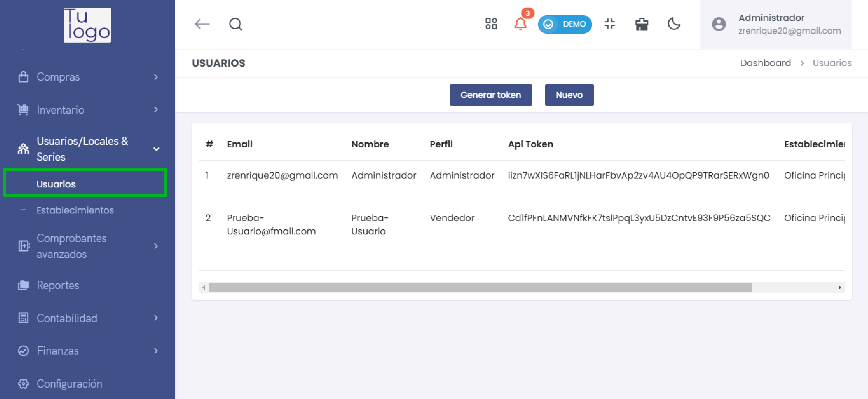Viewport: 868px width, 399px height.
Task: Open the apps grid icon
Action: click(491, 24)
